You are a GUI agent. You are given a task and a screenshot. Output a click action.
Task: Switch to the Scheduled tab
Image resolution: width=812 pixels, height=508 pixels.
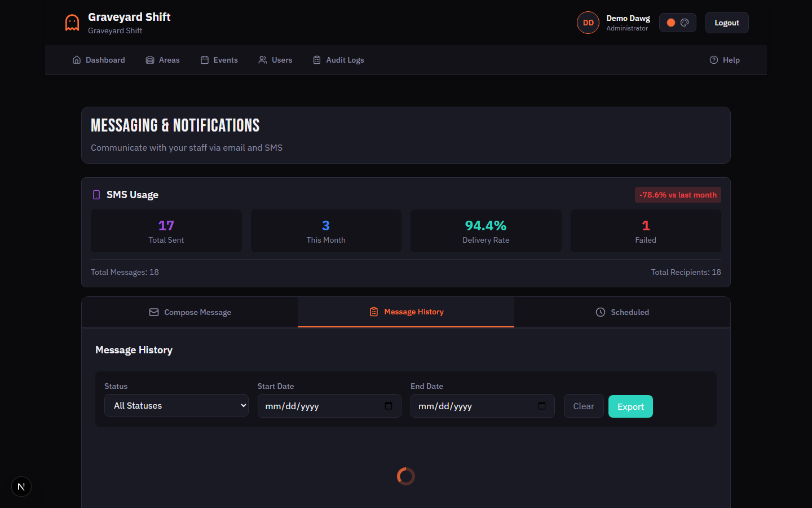point(622,312)
